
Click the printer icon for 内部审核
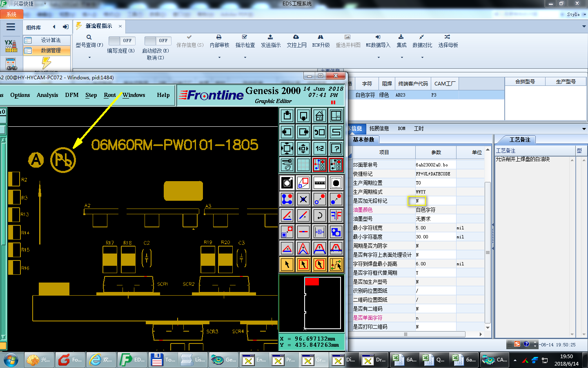coord(219,37)
